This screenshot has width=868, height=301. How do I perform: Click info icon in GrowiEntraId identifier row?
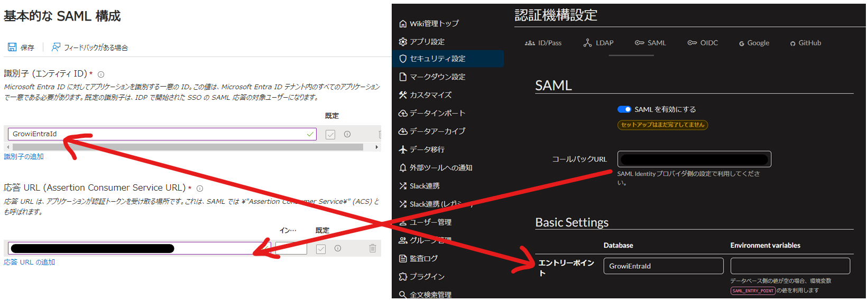coord(347,134)
